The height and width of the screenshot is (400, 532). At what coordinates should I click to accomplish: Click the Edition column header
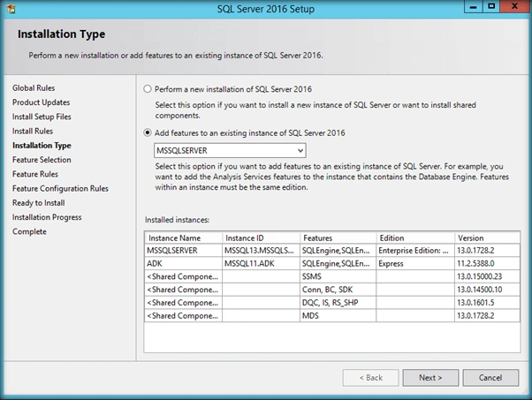415,238
